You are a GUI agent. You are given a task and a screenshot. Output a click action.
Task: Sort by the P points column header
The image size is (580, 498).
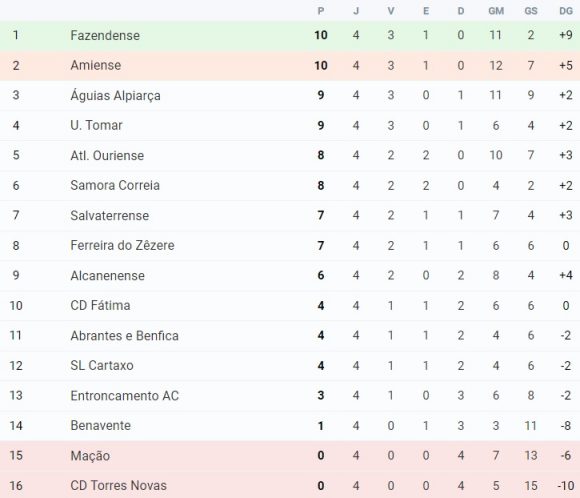point(321,11)
